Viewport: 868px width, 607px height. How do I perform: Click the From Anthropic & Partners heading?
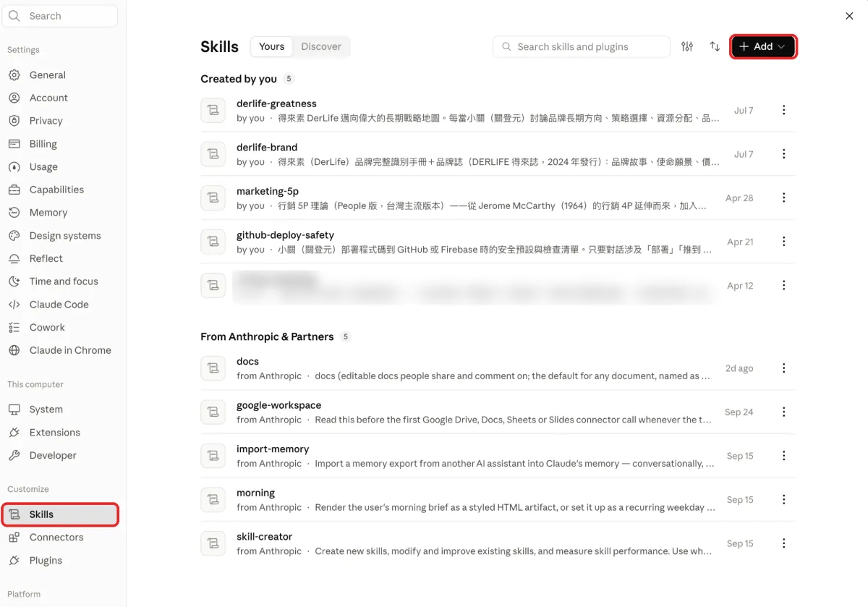pos(267,336)
